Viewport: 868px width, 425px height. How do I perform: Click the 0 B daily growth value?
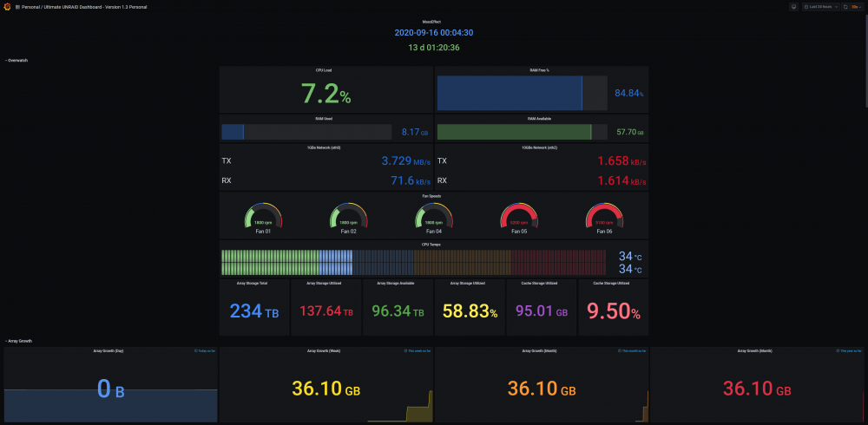point(111,389)
